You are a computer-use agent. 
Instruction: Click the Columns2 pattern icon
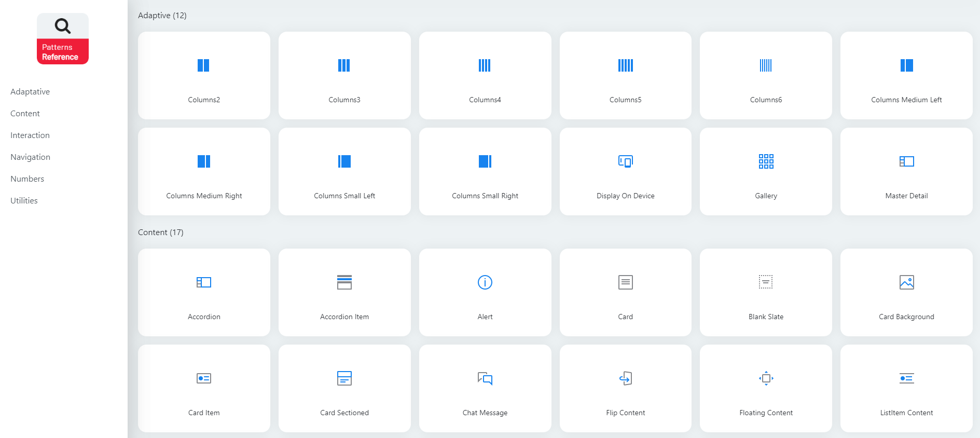click(x=203, y=65)
